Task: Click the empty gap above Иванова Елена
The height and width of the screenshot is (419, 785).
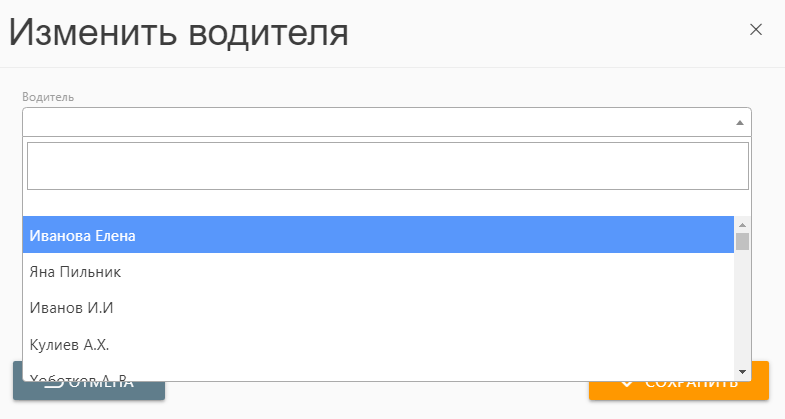Action: tap(378, 204)
